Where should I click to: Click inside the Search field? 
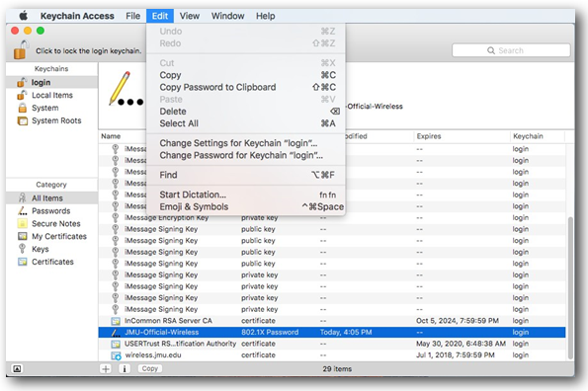511,50
